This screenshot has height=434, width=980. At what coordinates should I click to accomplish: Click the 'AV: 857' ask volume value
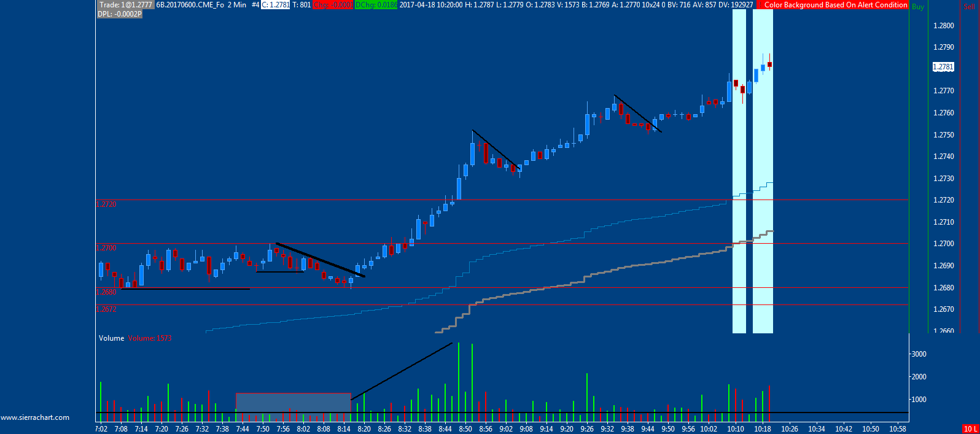(x=704, y=5)
